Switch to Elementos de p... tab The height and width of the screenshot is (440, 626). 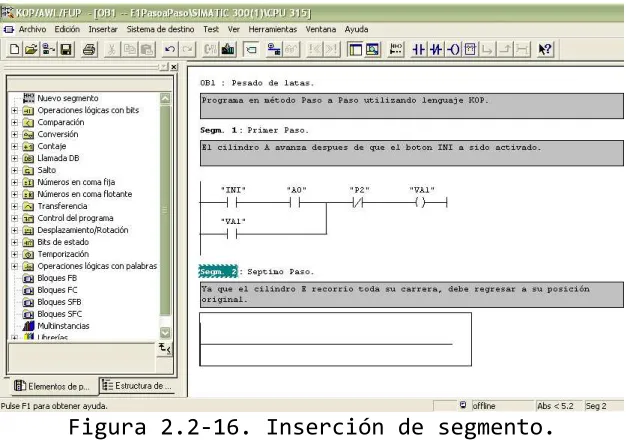[52, 386]
